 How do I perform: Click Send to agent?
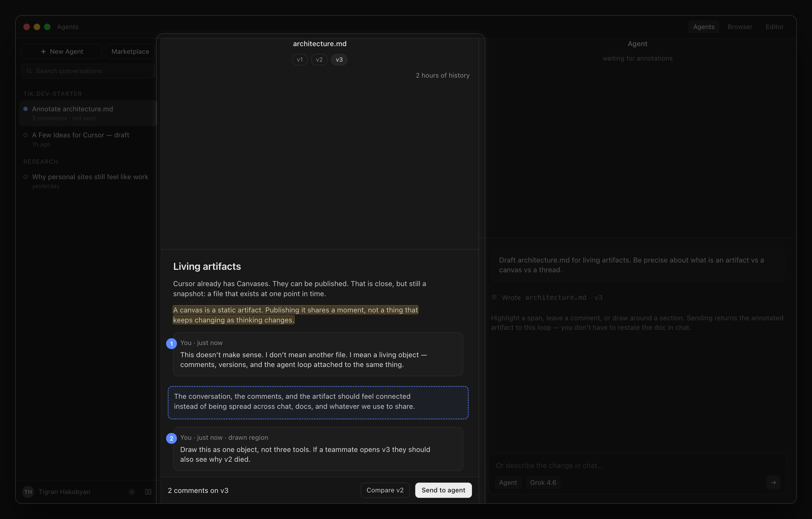coord(443,490)
